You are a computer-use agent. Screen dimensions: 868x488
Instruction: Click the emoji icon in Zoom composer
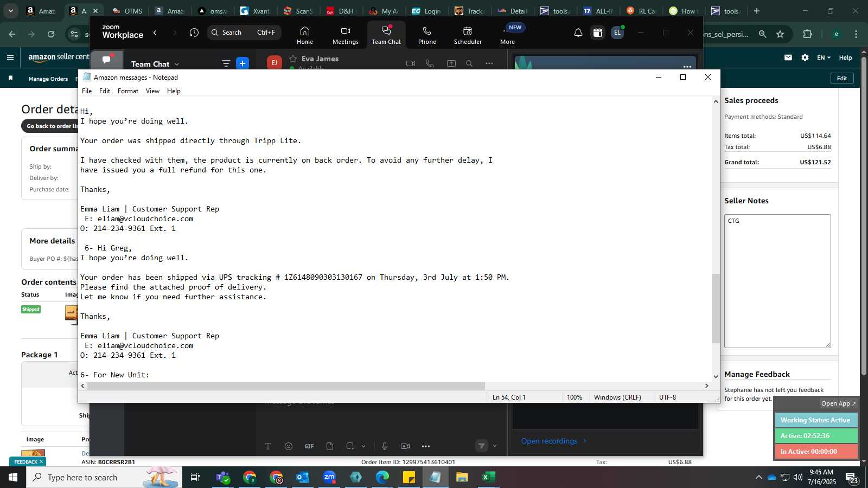pos(289,446)
